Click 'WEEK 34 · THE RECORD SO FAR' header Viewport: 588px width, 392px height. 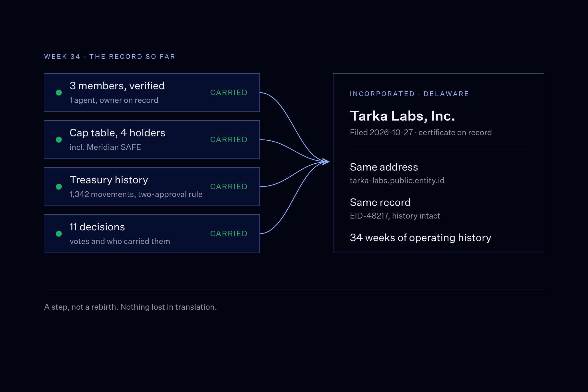(x=110, y=57)
